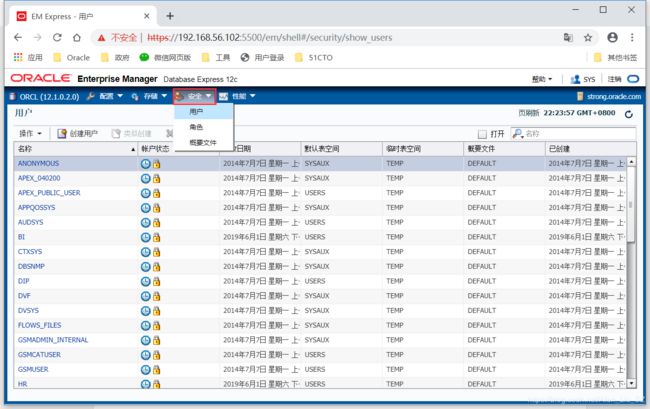Refresh the users page with circular arrow
This screenshot has height=409, width=650.
tap(629, 114)
